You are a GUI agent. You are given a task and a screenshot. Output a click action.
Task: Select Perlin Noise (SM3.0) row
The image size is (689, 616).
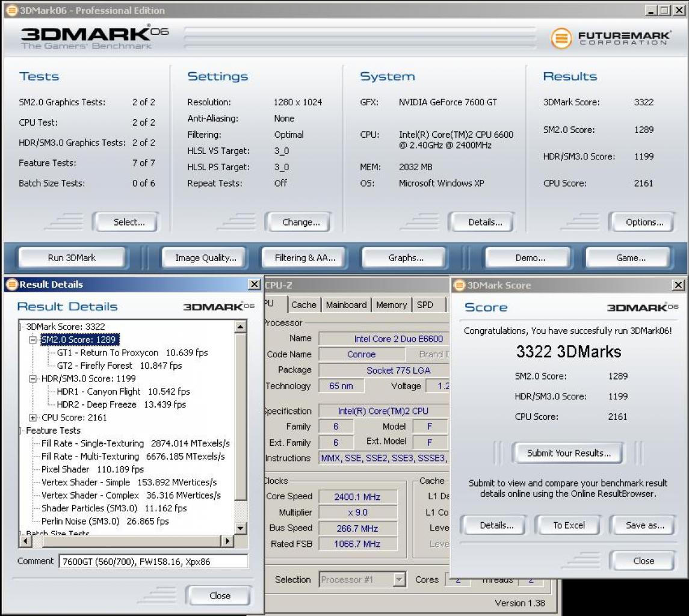[x=105, y=521]
